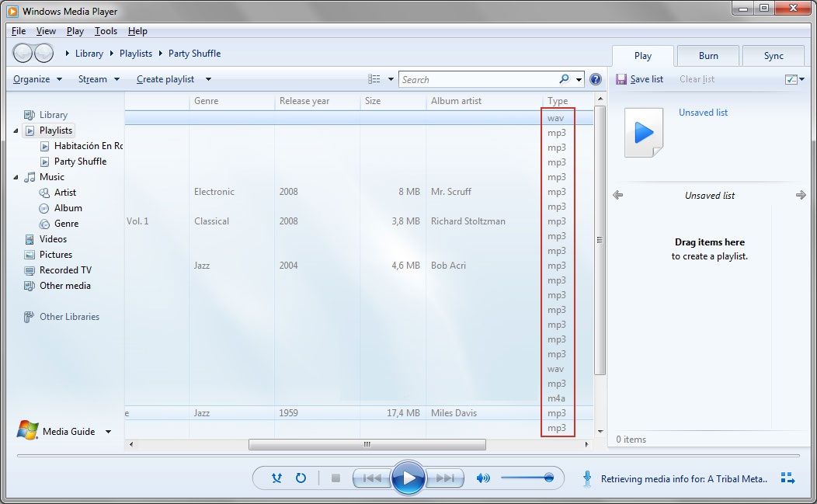Image resolution: width=817 pixels, height=504 pixels.
Task: Click the Clear list button
Action: (697, 79)
